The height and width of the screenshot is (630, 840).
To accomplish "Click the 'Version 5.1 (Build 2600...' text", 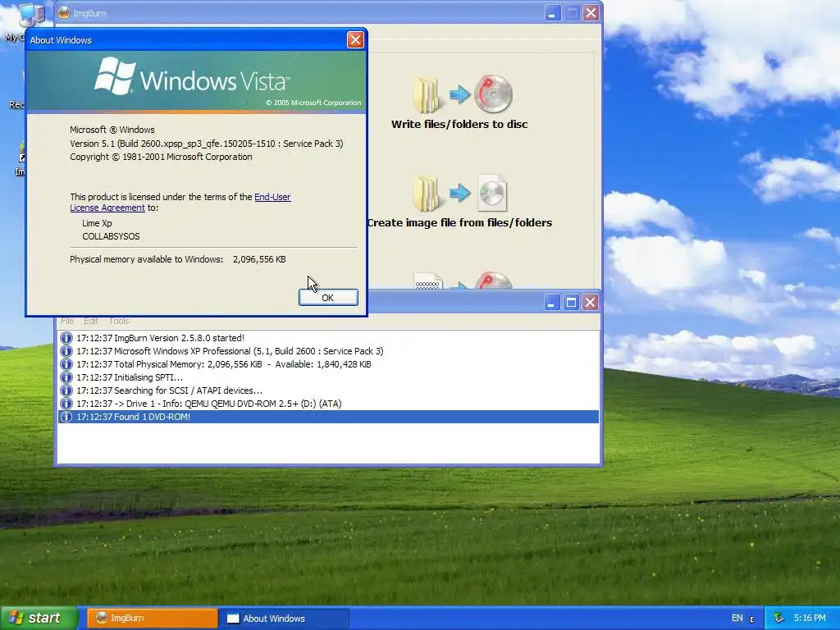I will pos(206,144).
